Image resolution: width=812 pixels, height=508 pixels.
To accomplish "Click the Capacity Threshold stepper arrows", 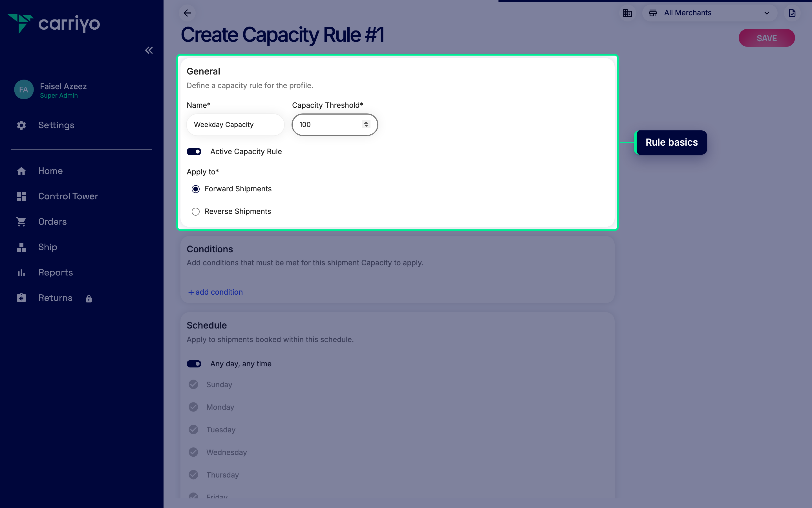I will click(x=366, y=124).
